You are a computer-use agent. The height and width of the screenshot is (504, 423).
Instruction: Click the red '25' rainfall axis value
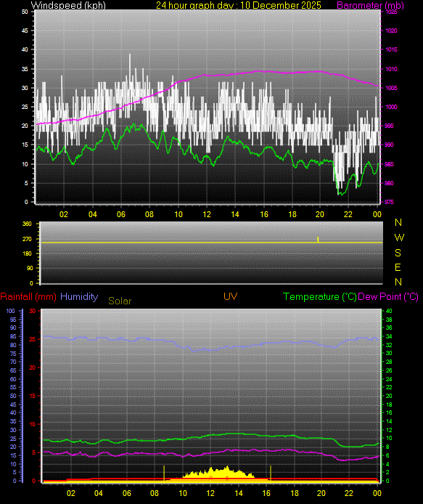pyautogui.click(x=32, y=339)
